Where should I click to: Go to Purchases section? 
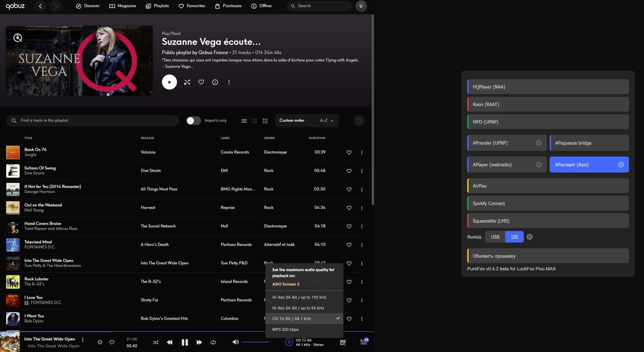[228, 6]
